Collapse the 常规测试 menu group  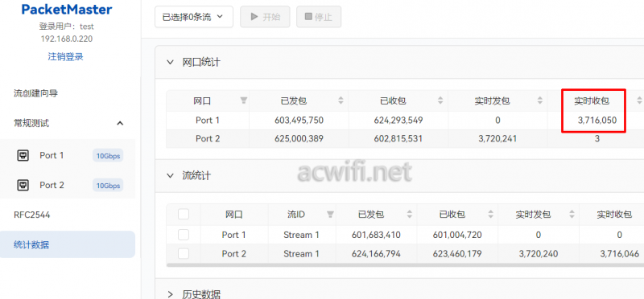click(120, 123)
